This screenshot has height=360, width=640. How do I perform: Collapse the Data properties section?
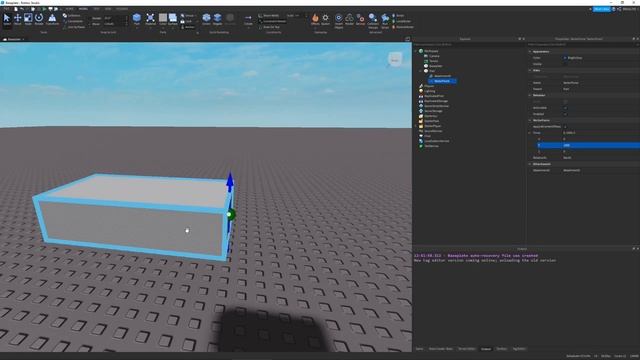click(530, 70)
